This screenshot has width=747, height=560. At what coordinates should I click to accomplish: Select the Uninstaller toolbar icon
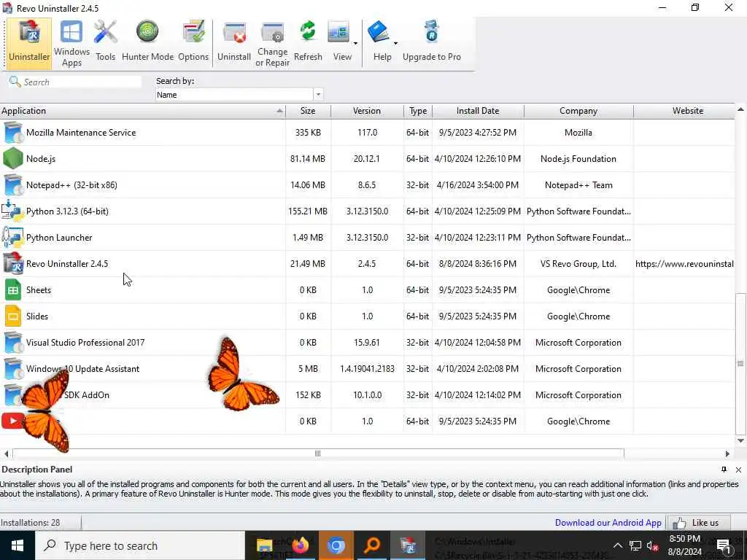coord(29,43)
